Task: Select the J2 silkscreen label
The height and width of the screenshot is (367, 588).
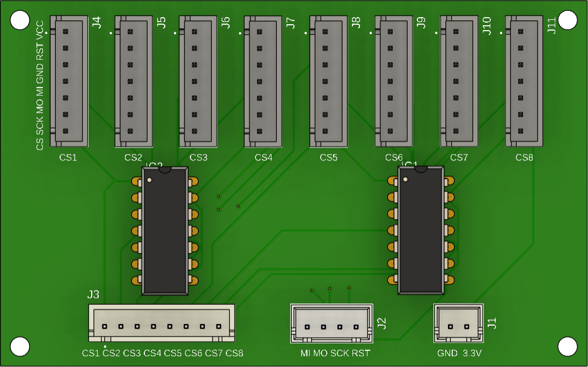Action: point(381,323)
